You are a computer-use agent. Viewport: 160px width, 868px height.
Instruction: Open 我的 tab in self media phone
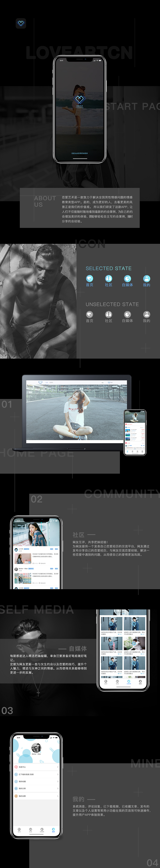pyautogui.click(x=140, y=682)
